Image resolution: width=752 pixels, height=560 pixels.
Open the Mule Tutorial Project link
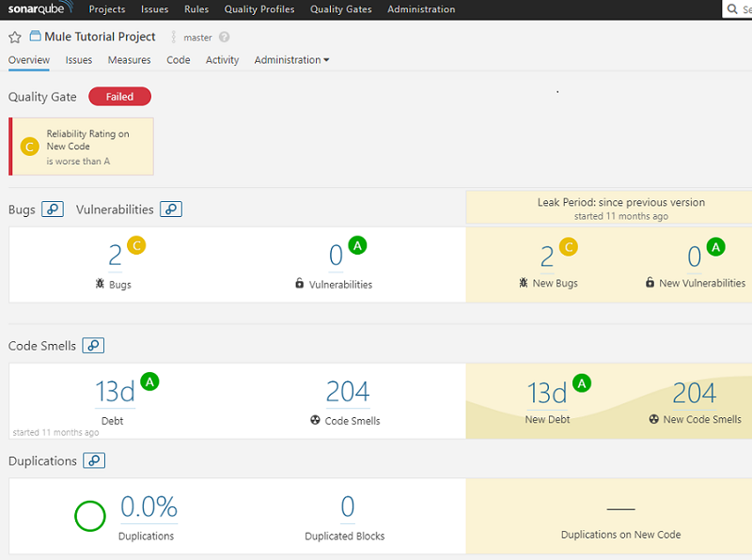tap(100, 37)
